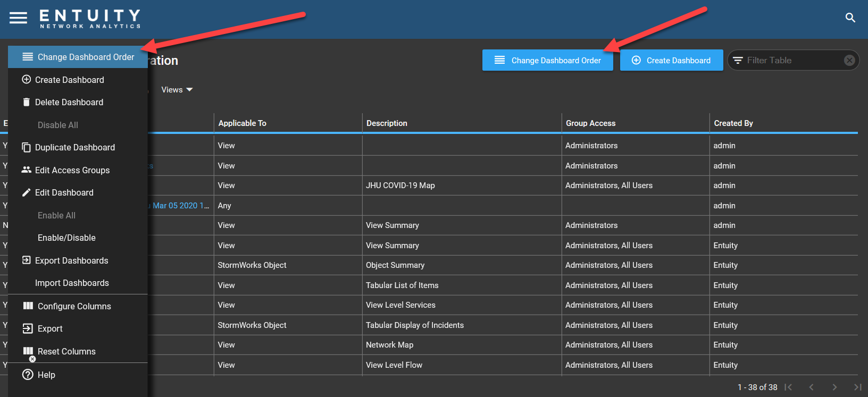
Task: Click the menu Export arrow icon
Action: (x=28, y=328)
